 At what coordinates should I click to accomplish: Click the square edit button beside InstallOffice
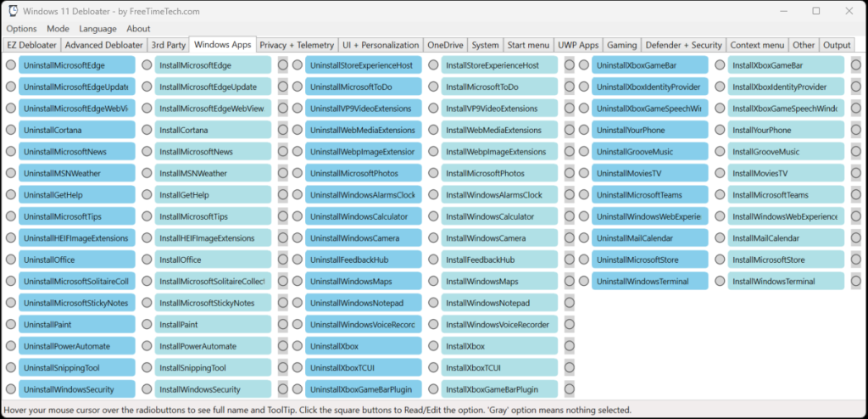tap(282, 260)
